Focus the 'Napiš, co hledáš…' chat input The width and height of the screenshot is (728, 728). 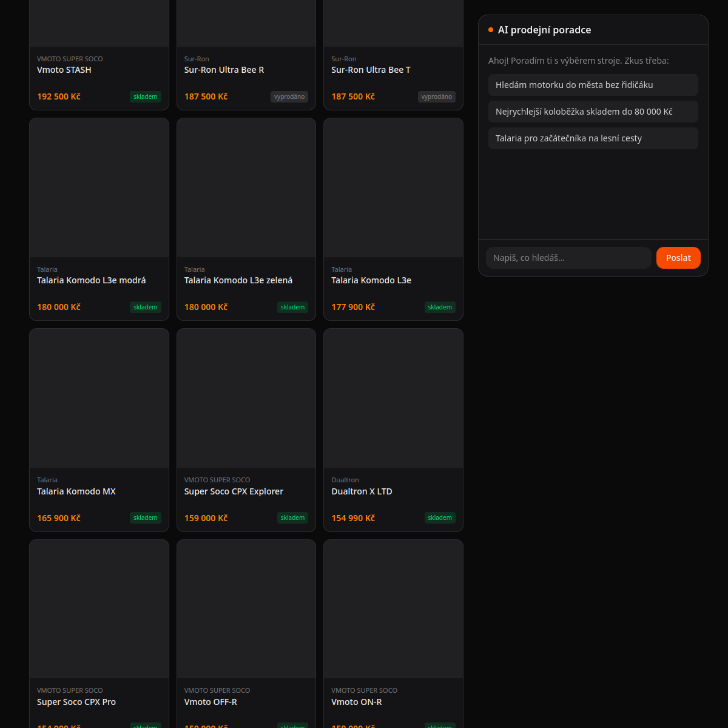pos(568,258)
